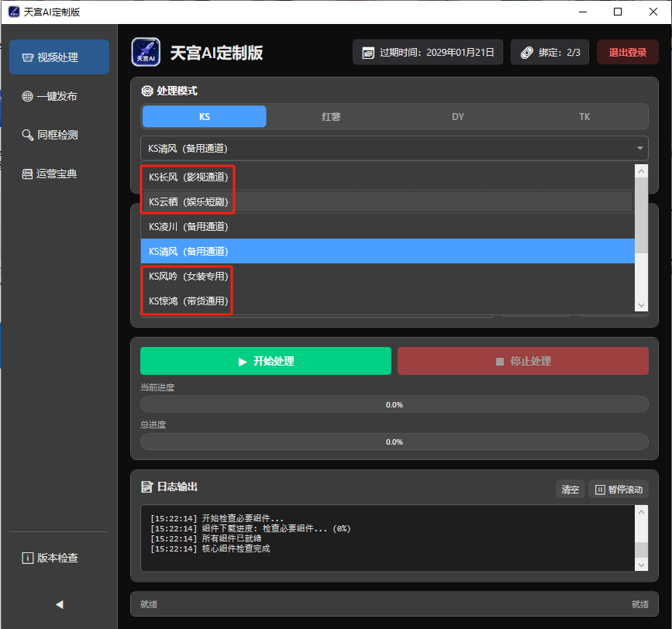Switch to the 红薯 mode tab
672x629 pixels.
(331, 116)
